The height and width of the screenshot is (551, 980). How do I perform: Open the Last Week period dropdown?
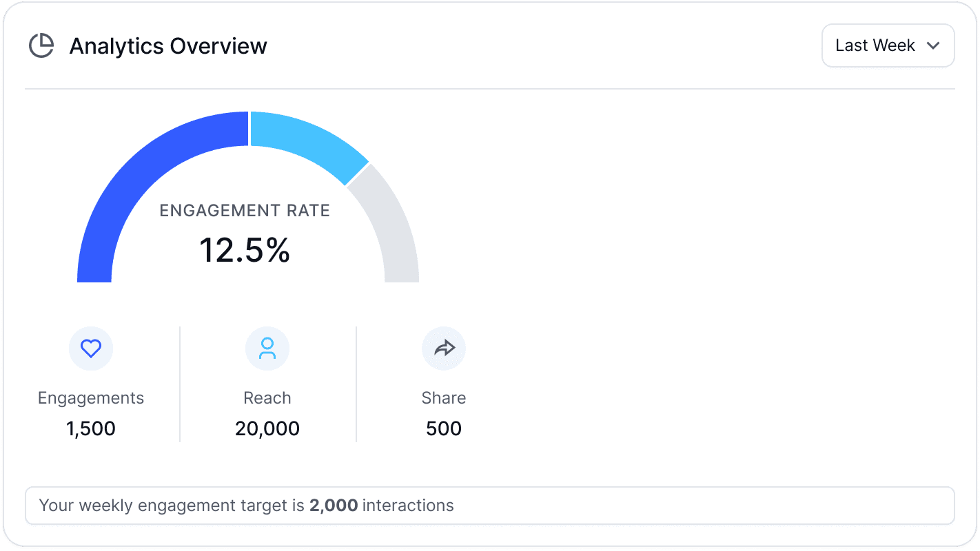[888, 45]
